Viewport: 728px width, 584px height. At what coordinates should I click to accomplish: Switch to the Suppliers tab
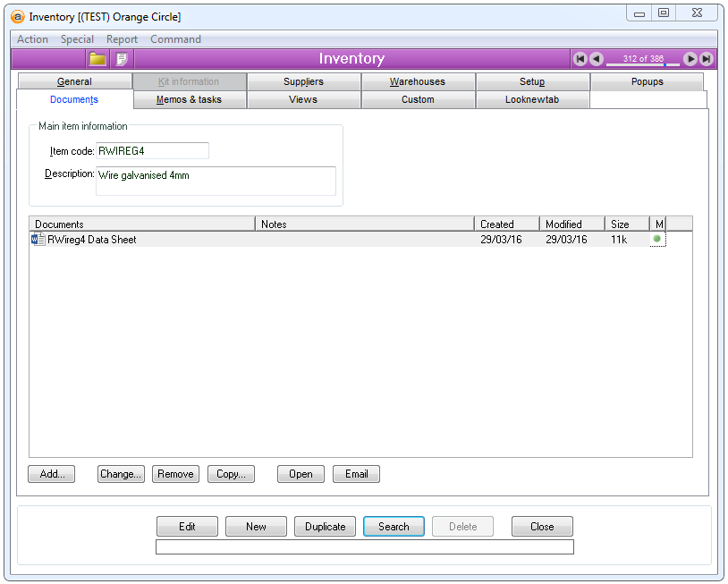(303, 81)
